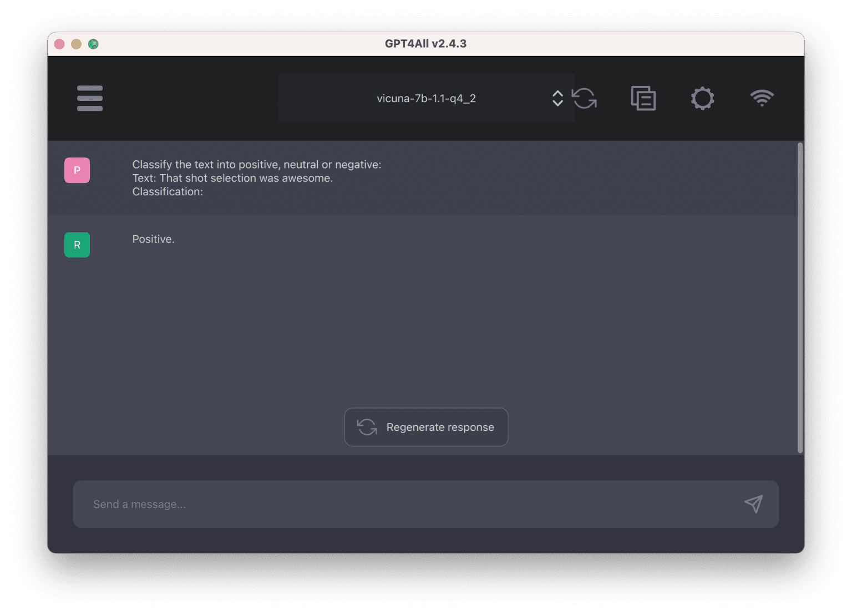Close the GPT4All window
Viewport: 852px width, 616px height.
click(x=59, y=44)
